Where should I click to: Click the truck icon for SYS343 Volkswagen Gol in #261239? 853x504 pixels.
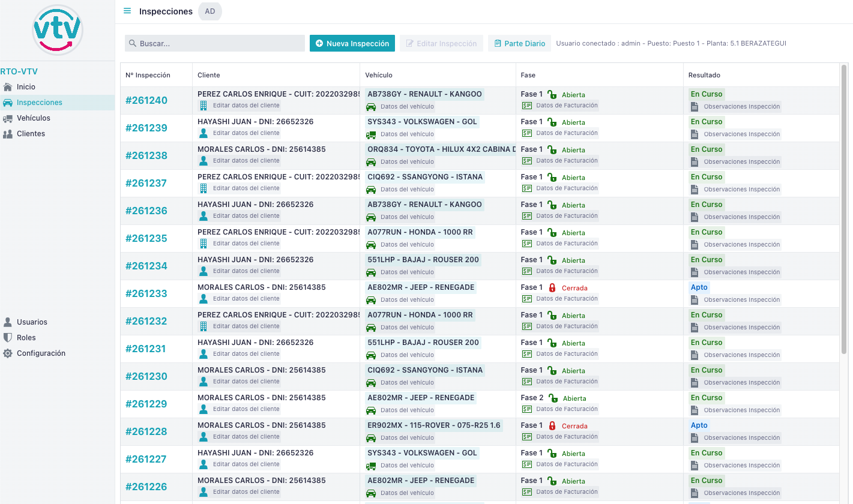(x=371, y=134)
